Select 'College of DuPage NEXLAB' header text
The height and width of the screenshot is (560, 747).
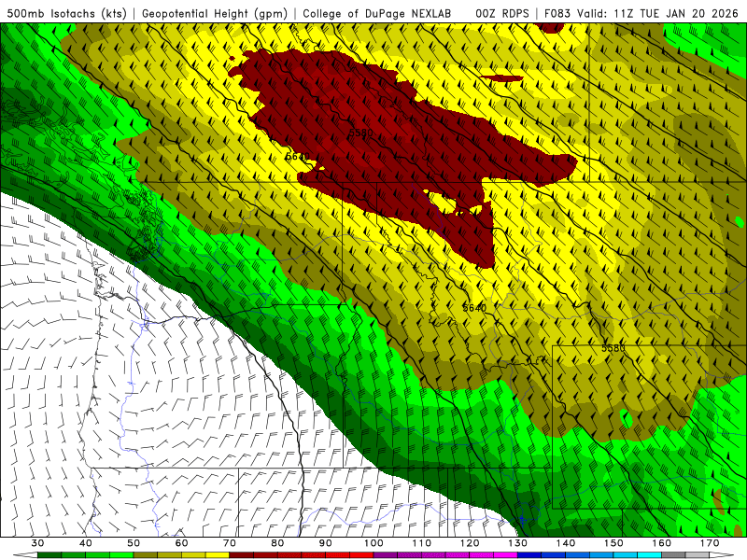point(376,13)
